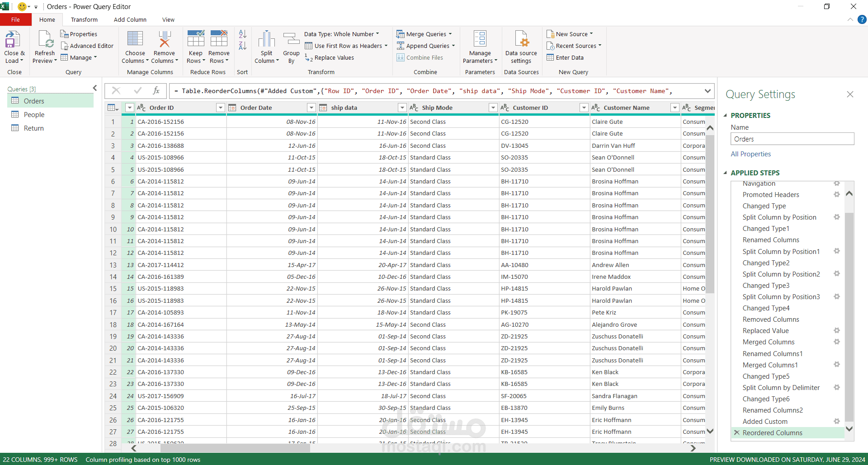868x465 pixels.
Task: Click the Enter Data icon
Action: [550, 57]
